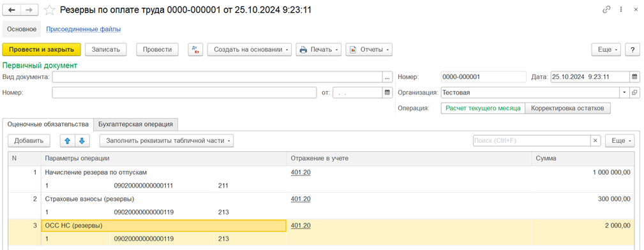Post document with Провести button
Viewport: 644px width, 250px height.
157,50
